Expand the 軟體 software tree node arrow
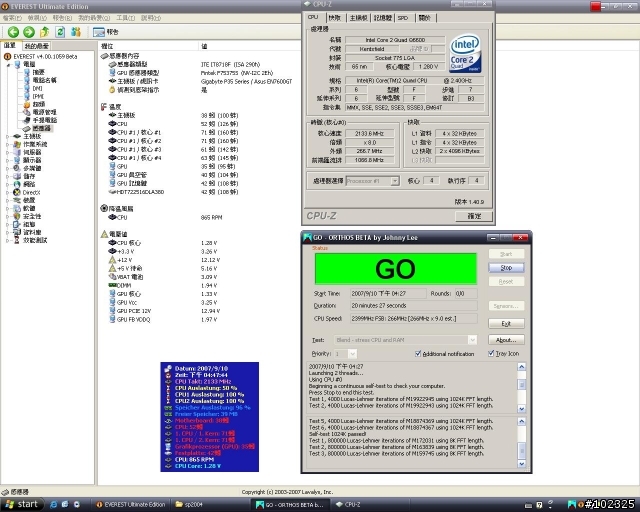The height and width of the screenshot is (512, 640). pyautogui.click(x=8, y=208)
